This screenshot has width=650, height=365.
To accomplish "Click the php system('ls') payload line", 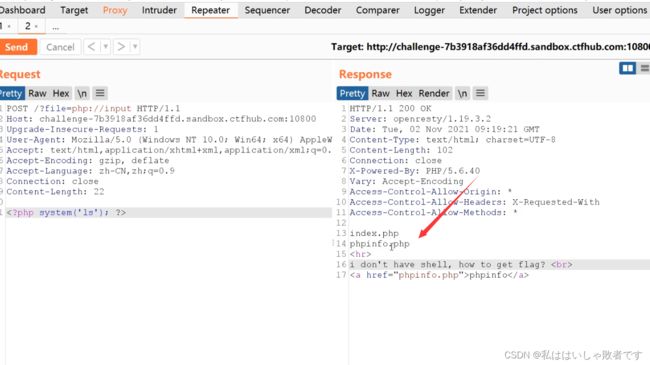I will (x=66, y=212).
